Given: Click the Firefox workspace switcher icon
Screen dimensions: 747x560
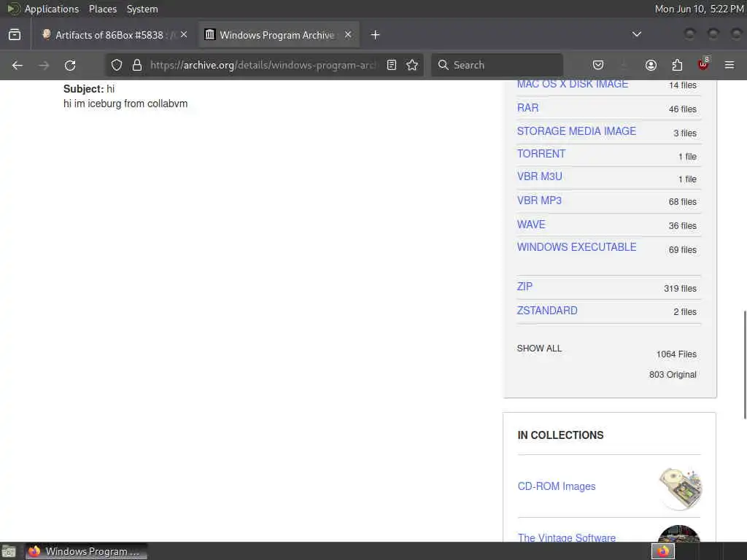Looking at the screenshot, I should click(663, 551).
